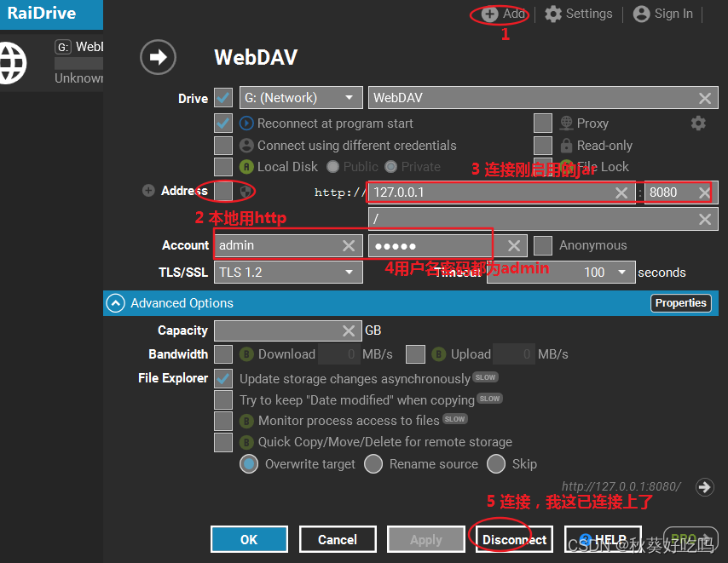
Task: Toggle Update storage changes asynchronously
Action: [223, 379]
